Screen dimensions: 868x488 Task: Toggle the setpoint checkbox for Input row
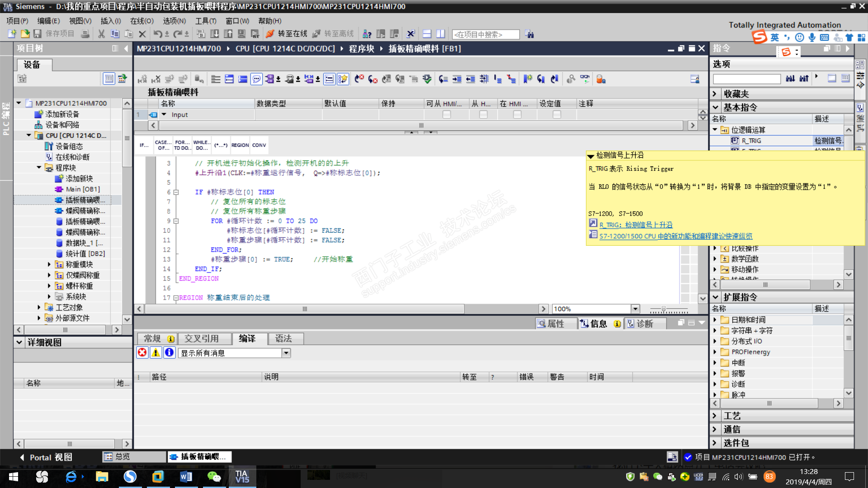click(557, 115)
